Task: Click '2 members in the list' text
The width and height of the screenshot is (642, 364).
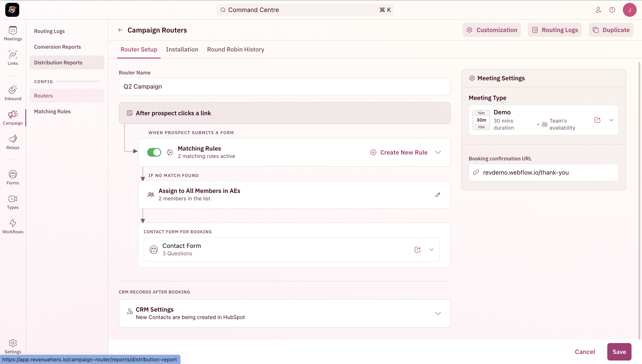Action: click(184, 199)
